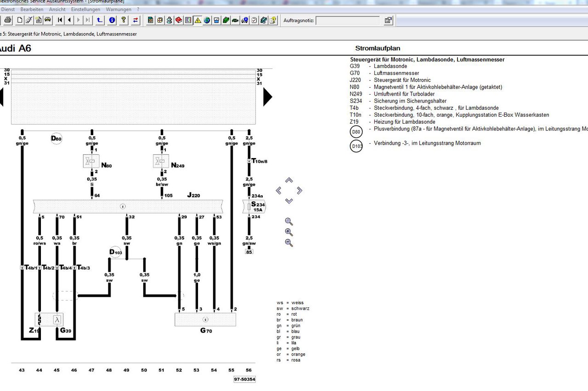Click the blank new document toolbar icon

click(20, 20)
